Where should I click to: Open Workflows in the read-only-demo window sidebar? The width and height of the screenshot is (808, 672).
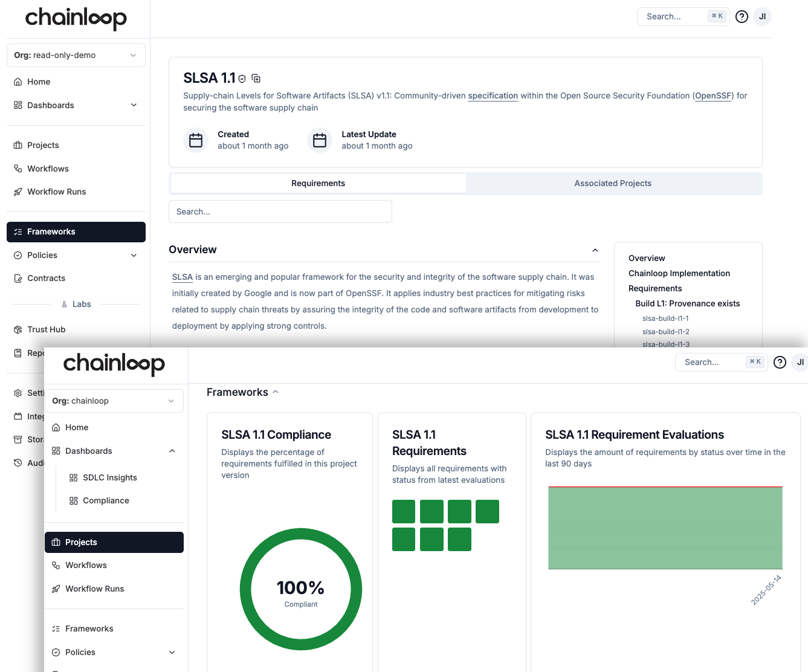76,169
